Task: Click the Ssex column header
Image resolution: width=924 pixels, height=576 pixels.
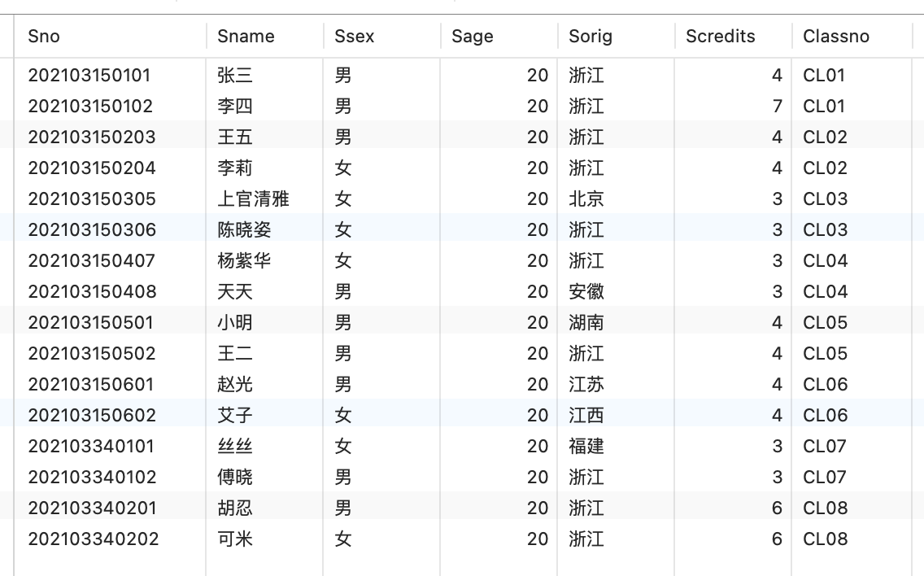Action: pyautogui.click(x=354, y=37)
